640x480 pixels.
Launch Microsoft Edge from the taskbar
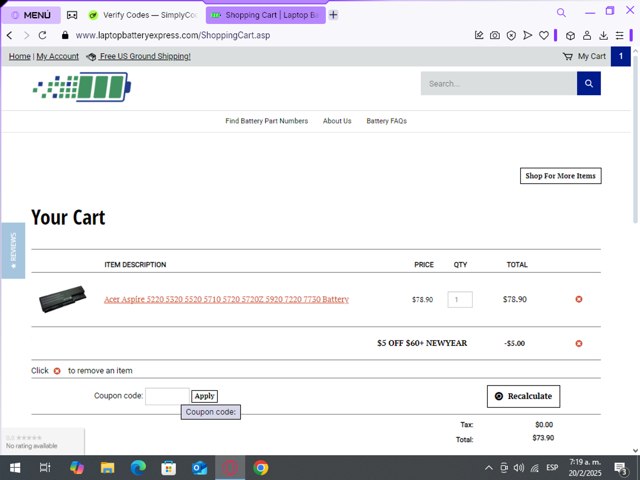138,468
